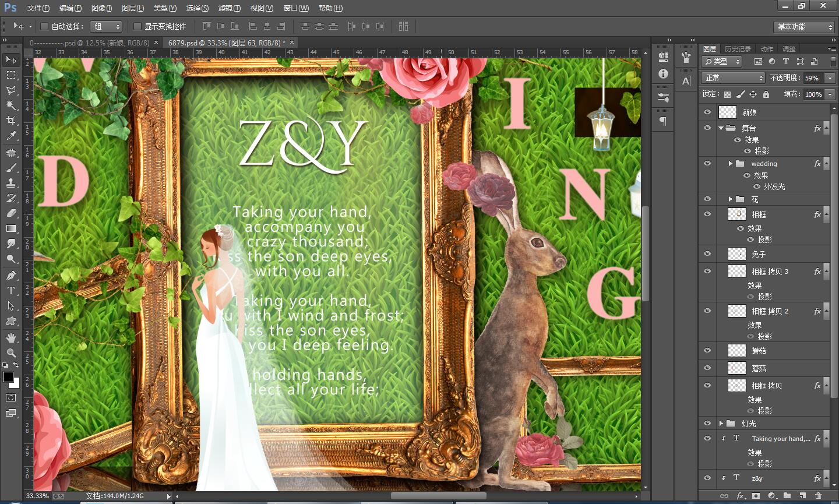Open the 组 auto-select dropdown
The width and height of the screenshot is (839, 504).
[x=106, y=26]
